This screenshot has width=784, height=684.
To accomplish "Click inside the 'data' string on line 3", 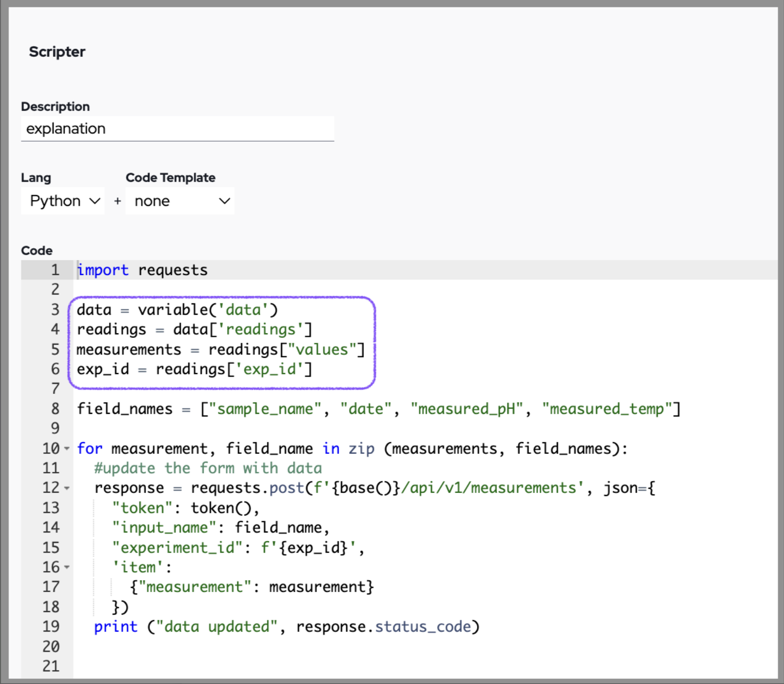I will point(243,310).
